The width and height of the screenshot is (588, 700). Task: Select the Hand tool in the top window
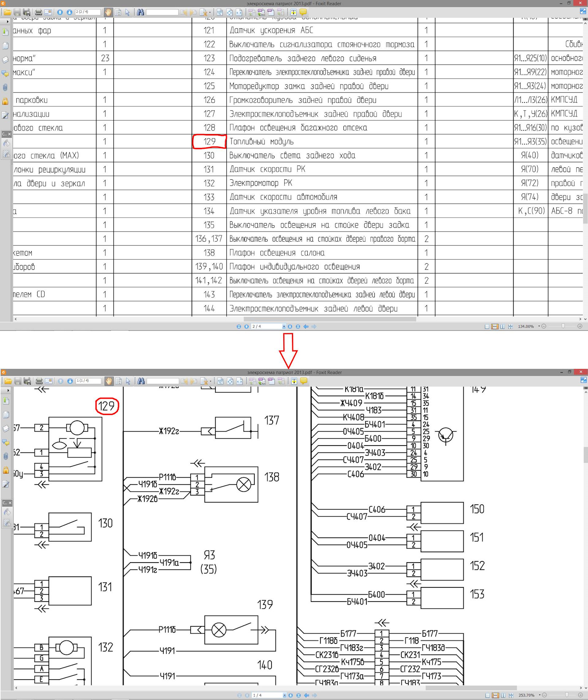click(108, 12)
